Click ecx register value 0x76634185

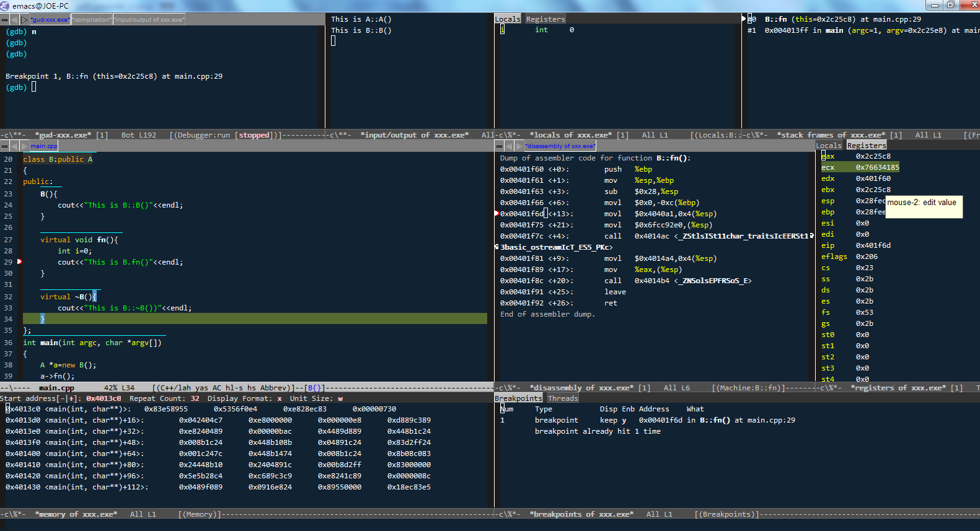click(x=877, y=167)
